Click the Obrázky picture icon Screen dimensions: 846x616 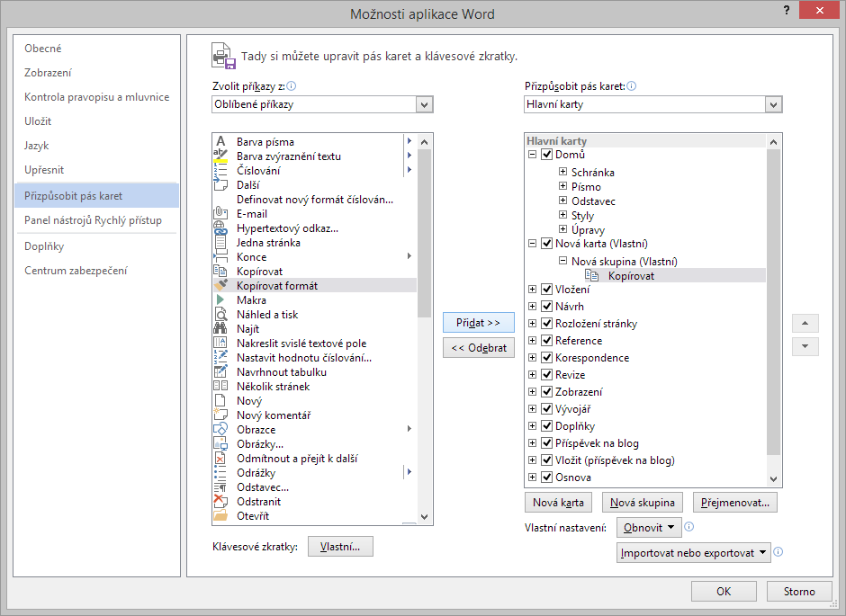pyautogui.click(x=220, y=443)
